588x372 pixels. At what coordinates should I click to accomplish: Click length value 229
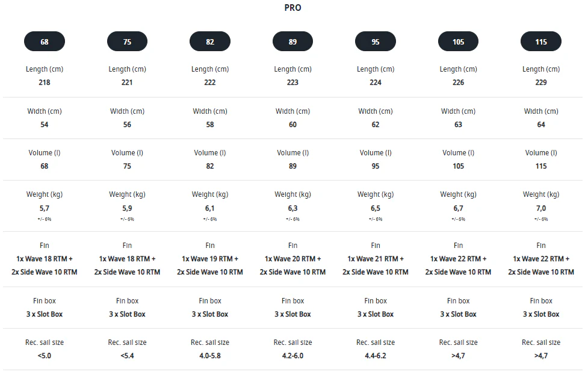(x=541, y=82)
